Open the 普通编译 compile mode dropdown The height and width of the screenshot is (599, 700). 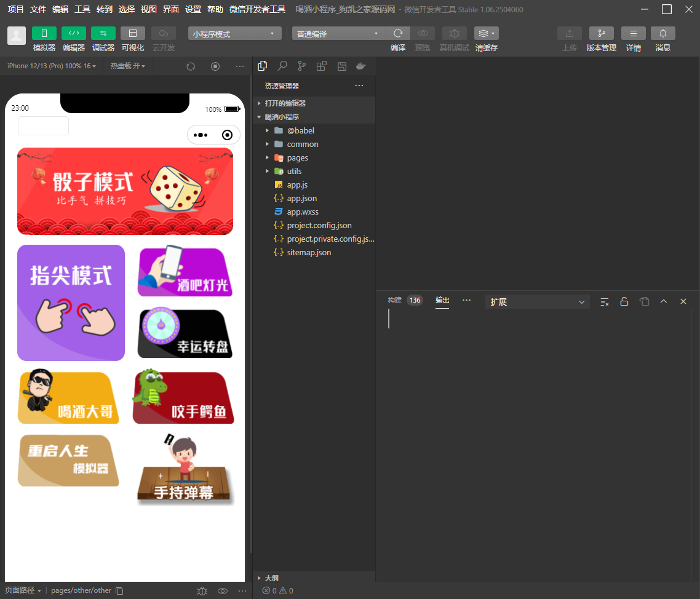pos(337,33)
